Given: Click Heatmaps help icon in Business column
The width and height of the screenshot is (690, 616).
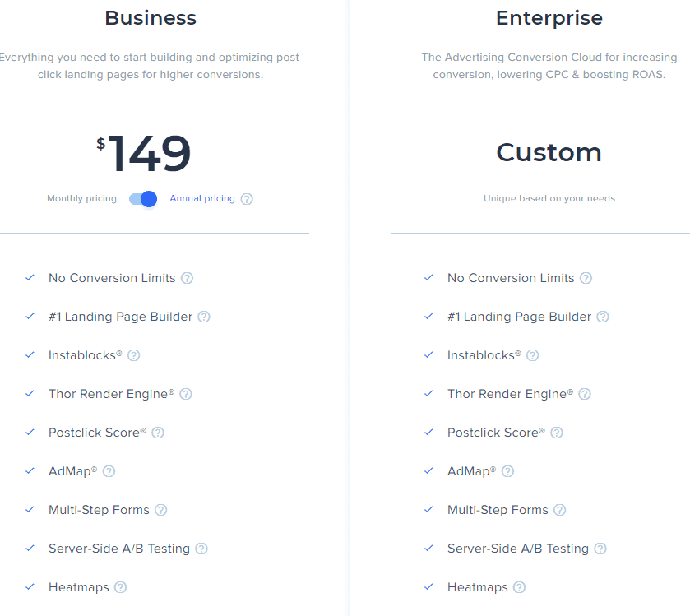Looking at the screenshot, I should (x=121, y=587).
